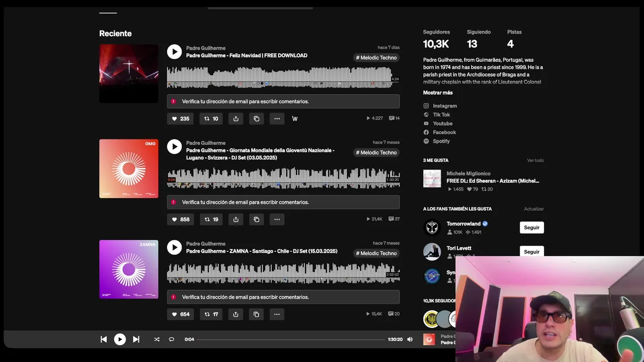Open Tori Levett profile avatar
Image resolution: width=644 pixels, height=362 pixels.
(x=432, y=251)
